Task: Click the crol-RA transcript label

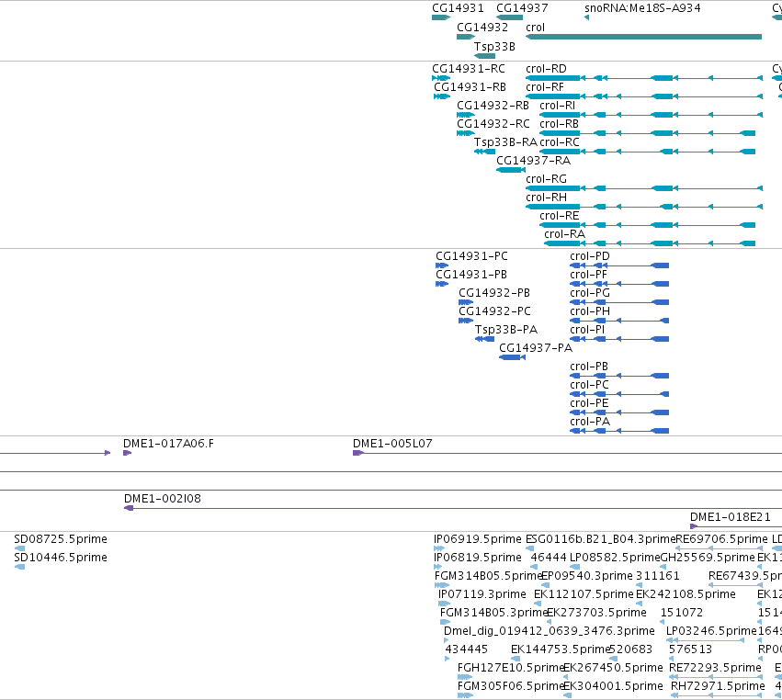Action: pos(564,234)
